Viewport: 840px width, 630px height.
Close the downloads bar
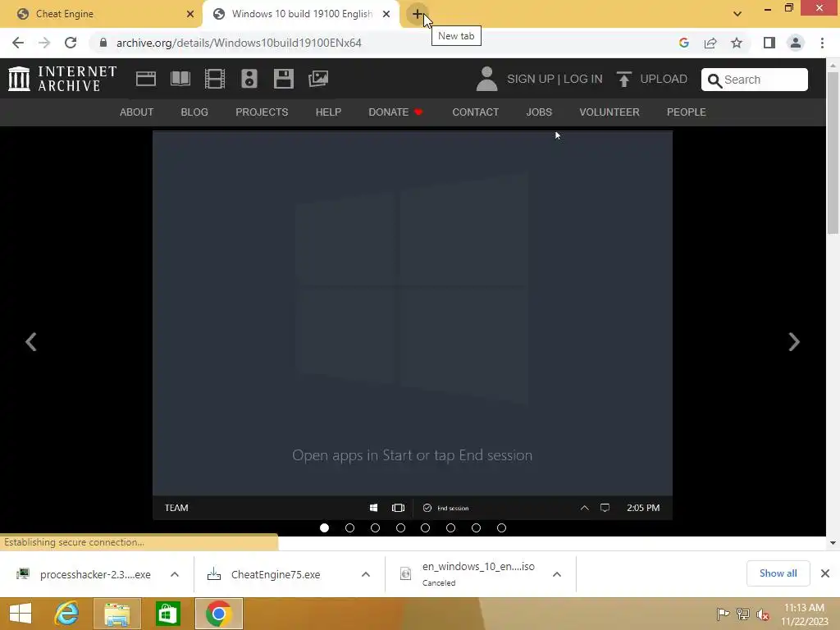pos(825,573)
